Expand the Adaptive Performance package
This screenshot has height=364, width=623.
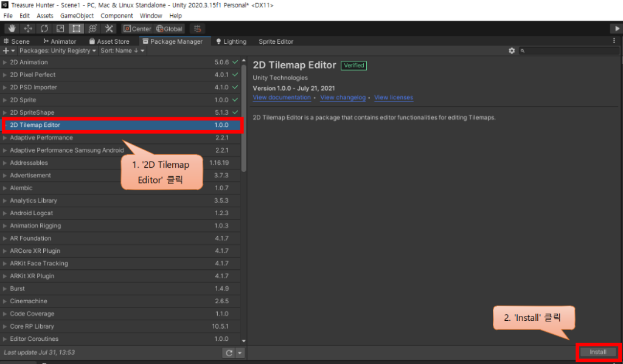(5, 138)
